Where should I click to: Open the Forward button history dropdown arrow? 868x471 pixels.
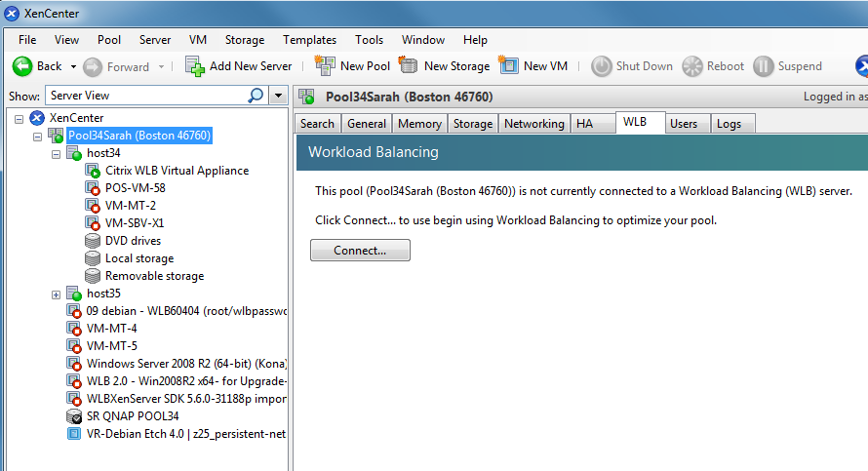161,67
